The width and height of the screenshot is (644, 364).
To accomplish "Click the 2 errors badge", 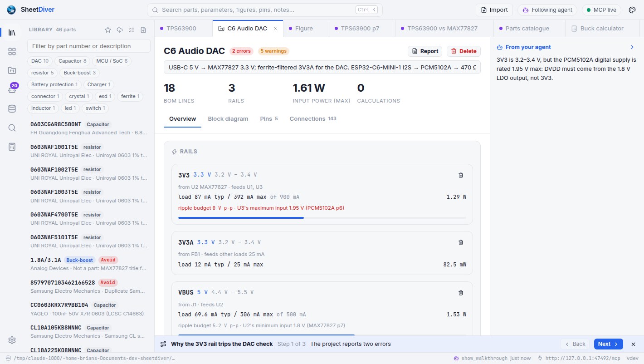I will point(242,51).
